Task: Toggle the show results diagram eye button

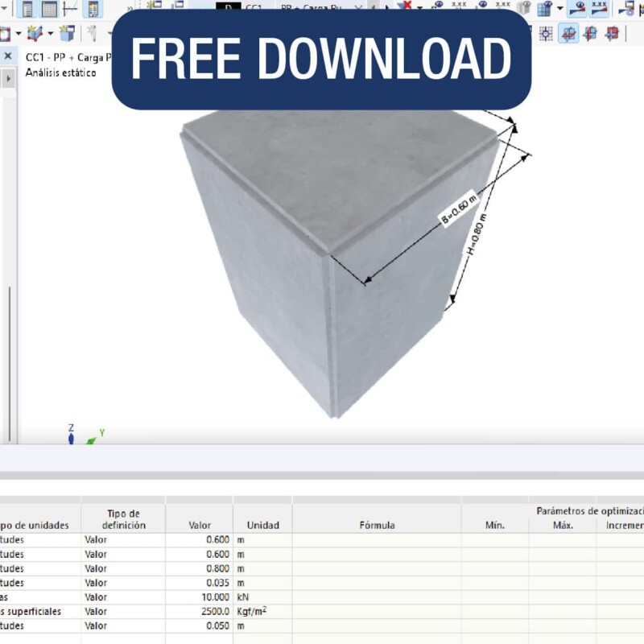Action: (x=577, y=8)
